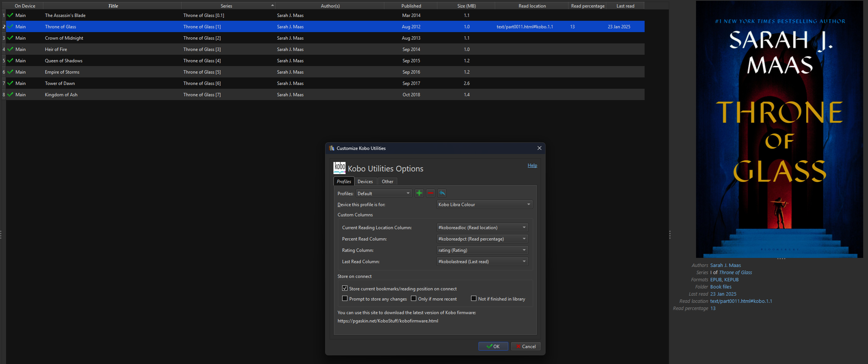Click green on-device checkmark for Crown of Midnight
Viewport: 868px width, 364px height.
point(10,38)
